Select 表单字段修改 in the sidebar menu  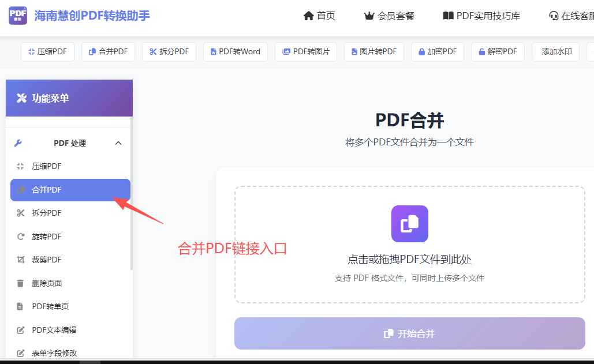tap(70, 353)
